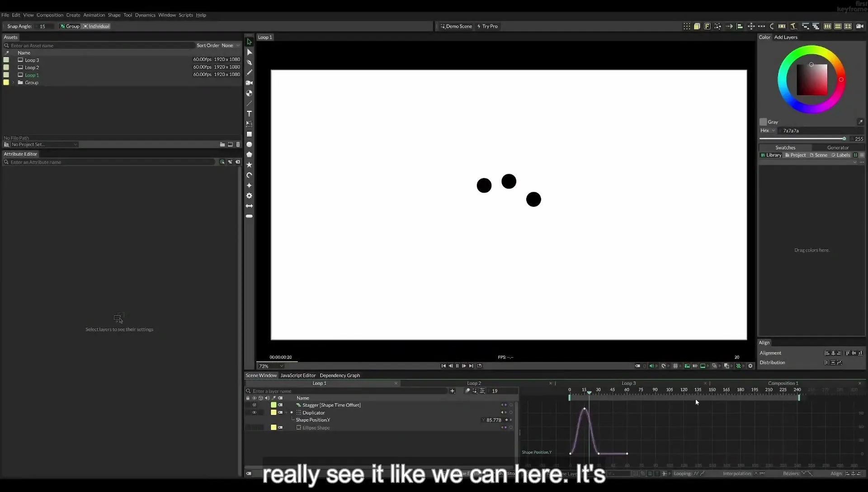
Task: Click the Demo Scene button
Action: (456, 26)
